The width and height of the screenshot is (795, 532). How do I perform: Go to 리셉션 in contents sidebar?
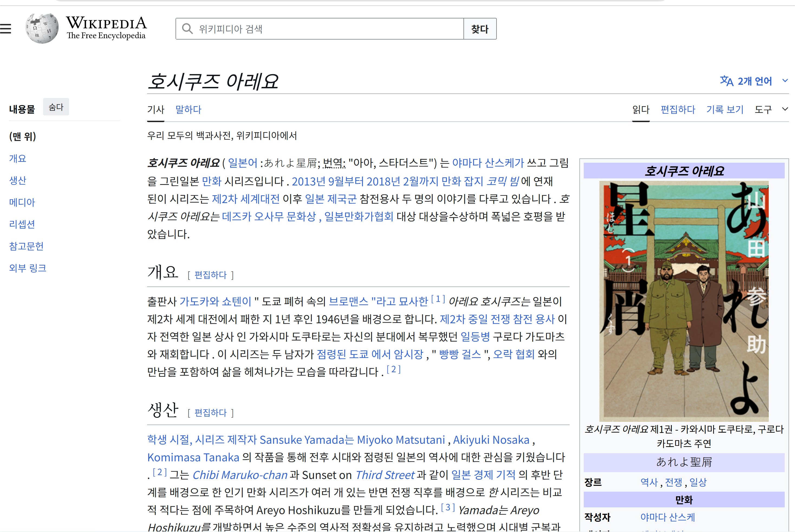(x=22, y=224)
